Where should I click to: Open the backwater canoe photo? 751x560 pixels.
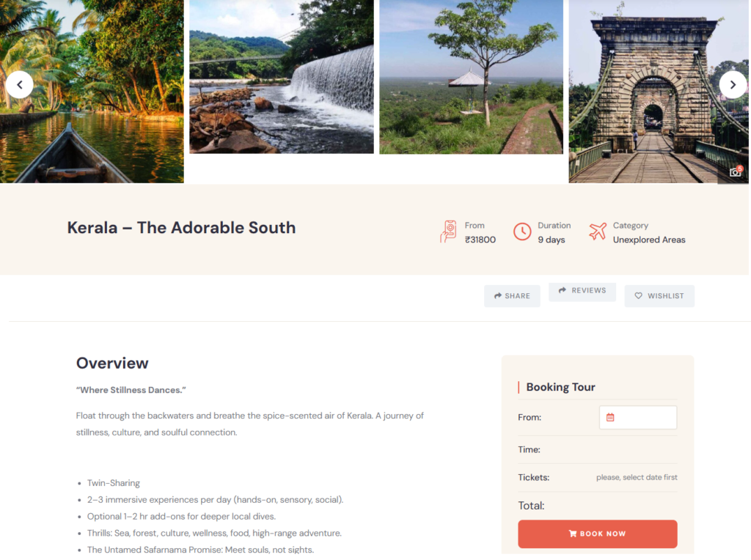pos(92,92)
